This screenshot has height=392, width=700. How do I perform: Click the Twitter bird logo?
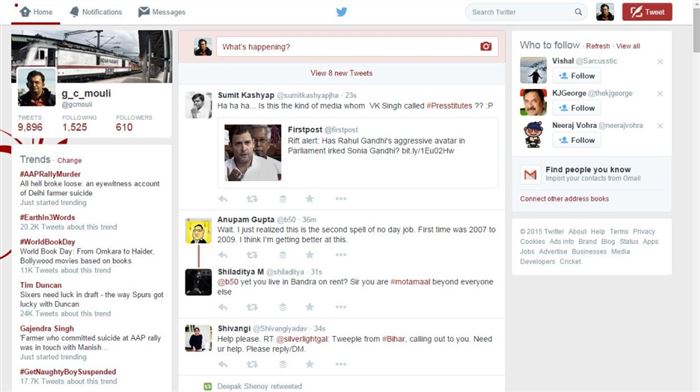coord(342,12)
